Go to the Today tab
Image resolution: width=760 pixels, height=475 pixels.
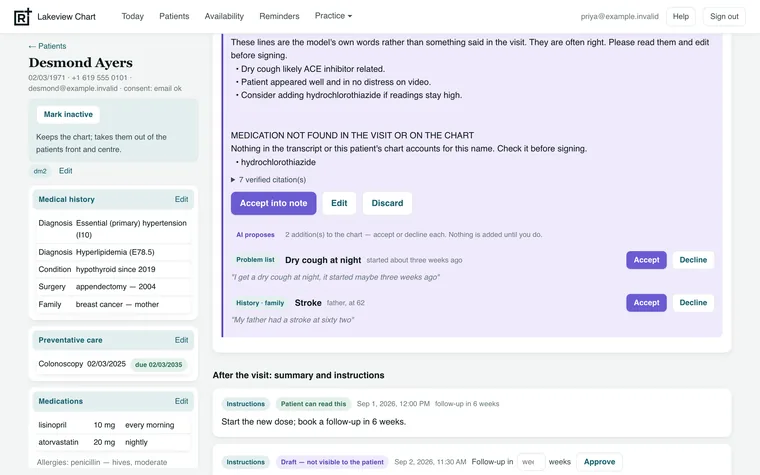click(132, 16)
